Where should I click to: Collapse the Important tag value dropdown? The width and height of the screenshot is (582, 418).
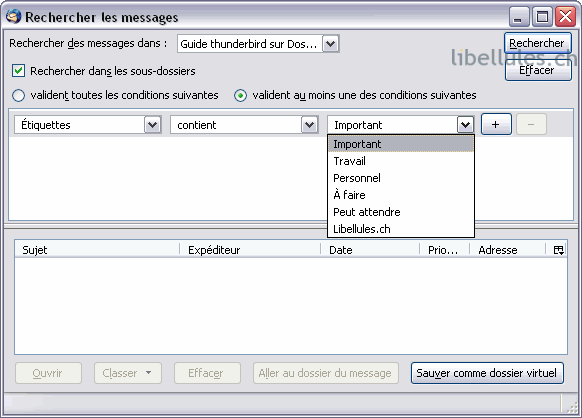point(465,125)
